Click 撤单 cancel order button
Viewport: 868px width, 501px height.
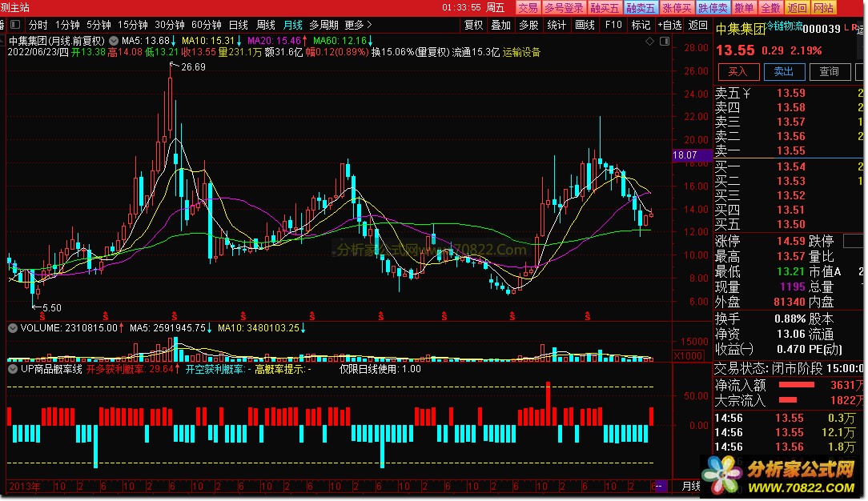click(x=744, y=8)
